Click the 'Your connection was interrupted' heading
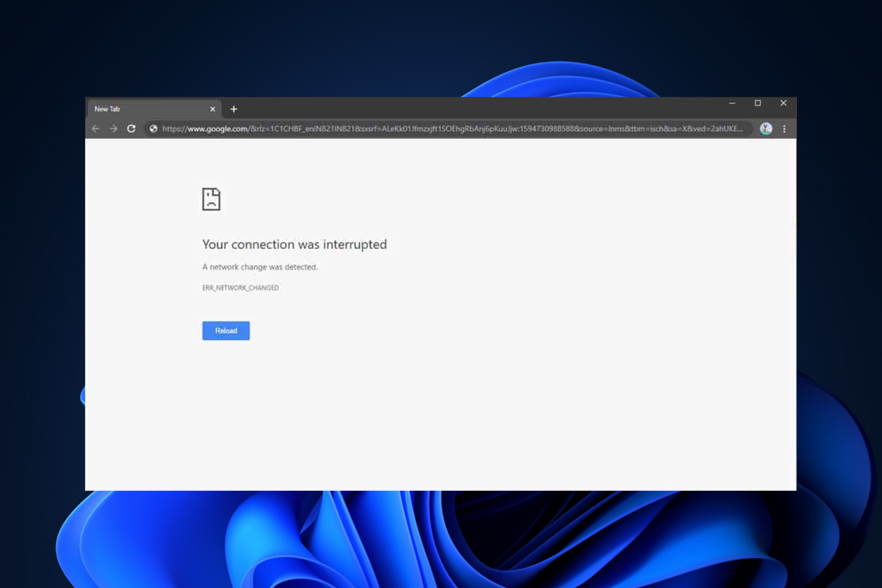This screenshot has width=882, height=588. tap(294, 244)
